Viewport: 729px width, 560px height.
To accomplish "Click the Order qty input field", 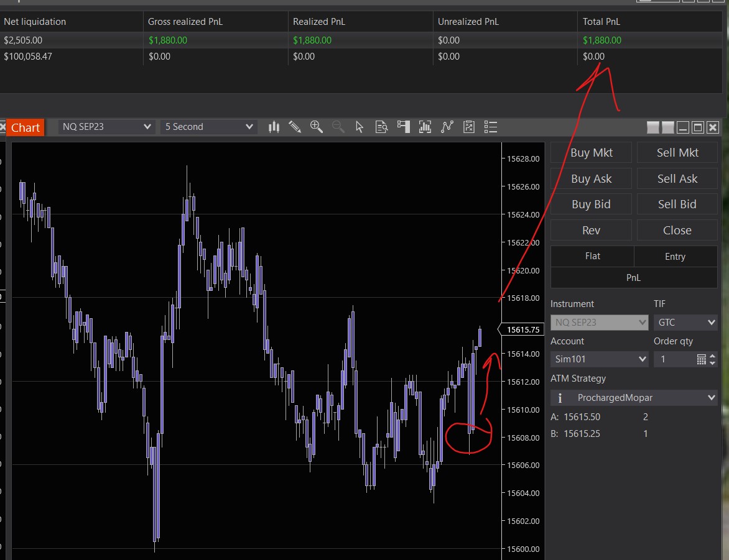I will (x=674, y=359).
